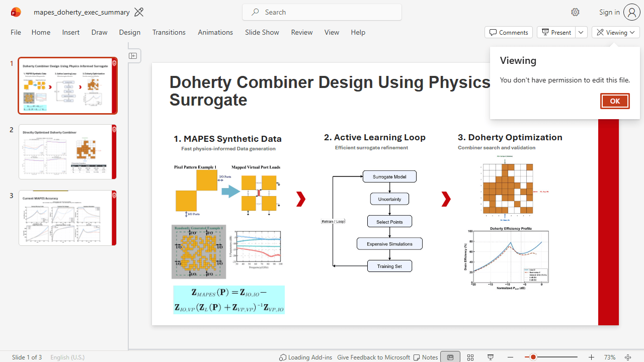
Task: Click the Search input field
Action: tap(322, 12)
